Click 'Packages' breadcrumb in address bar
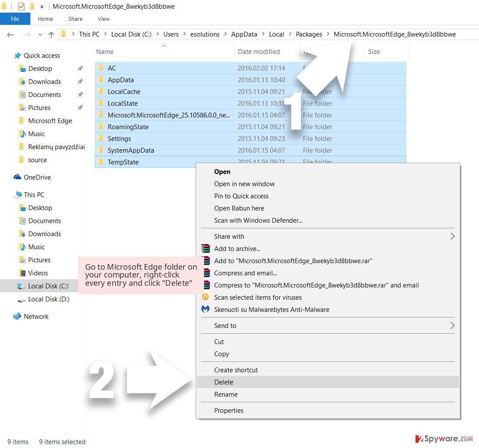The image size is (479, 448). pos(309,34)
